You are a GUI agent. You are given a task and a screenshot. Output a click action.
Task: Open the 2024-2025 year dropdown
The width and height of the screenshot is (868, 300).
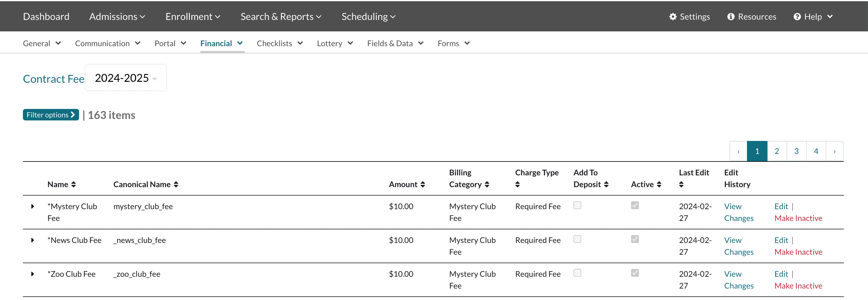(x=126, y=78)
